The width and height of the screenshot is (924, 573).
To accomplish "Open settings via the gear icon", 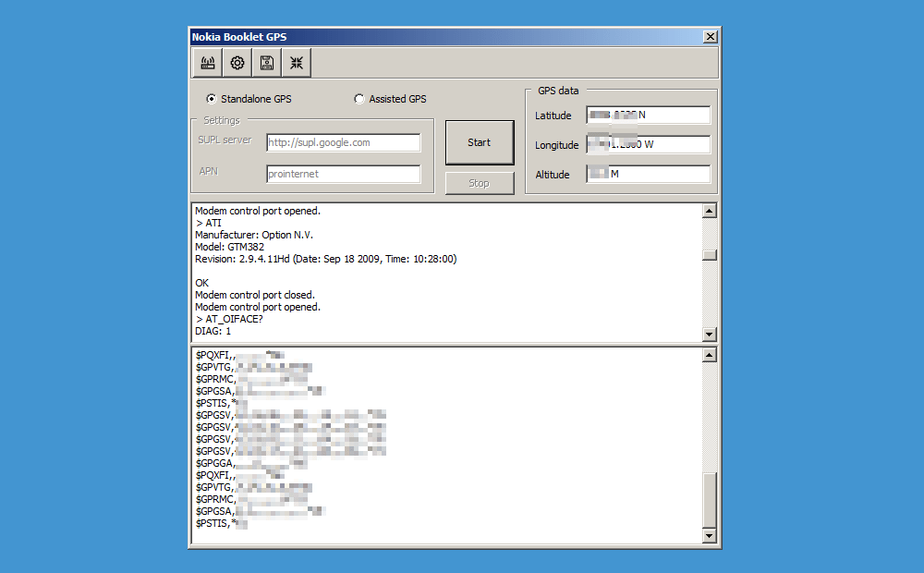I will click(x=237, y=63).
